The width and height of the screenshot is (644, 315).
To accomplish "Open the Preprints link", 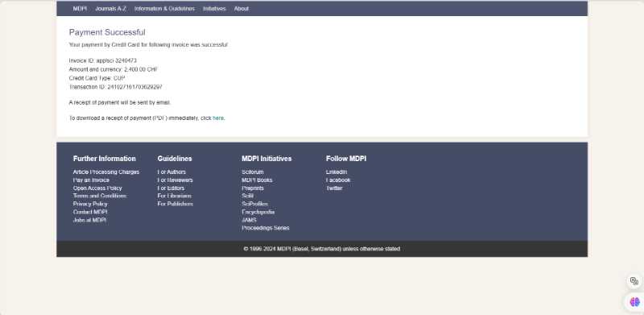I will pos(253,188).
